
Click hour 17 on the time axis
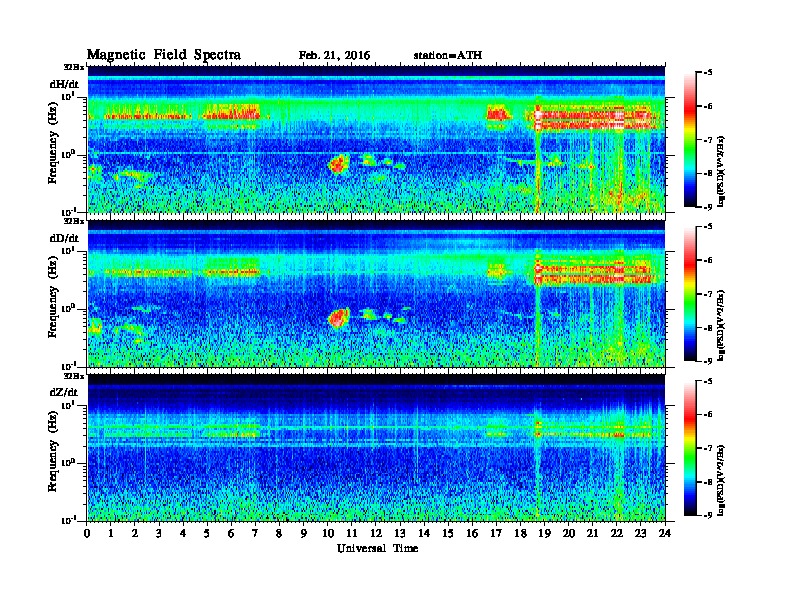[x=497, y=534]
